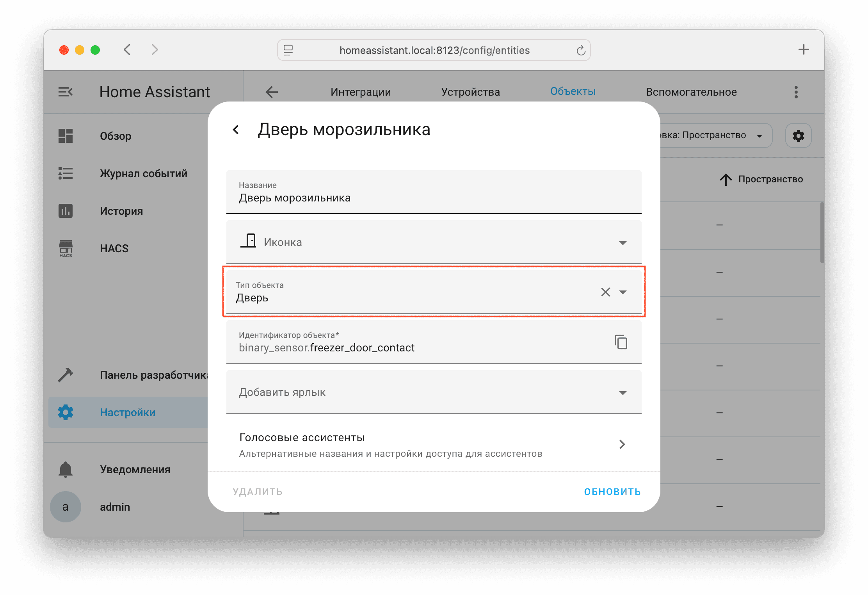Switch to the Интеграции tab
This screenshot has width=868, height=595.
[360, 92]
